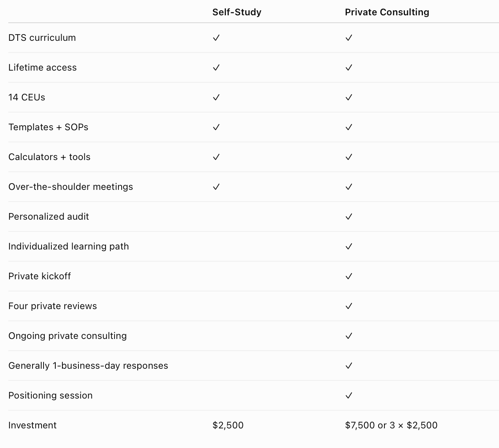Click the Ongoing private consulting checkmark
Screen dimensions: 499x448
349,336
